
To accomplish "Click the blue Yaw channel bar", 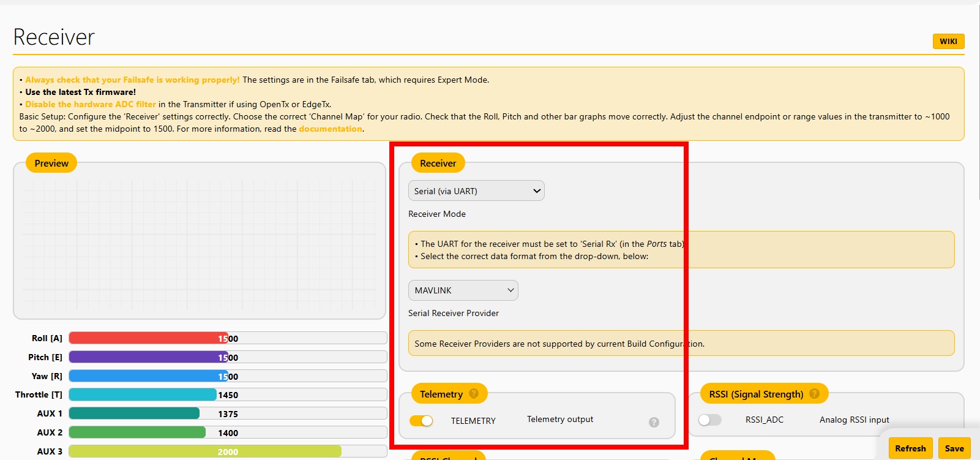I will (147, 376).
